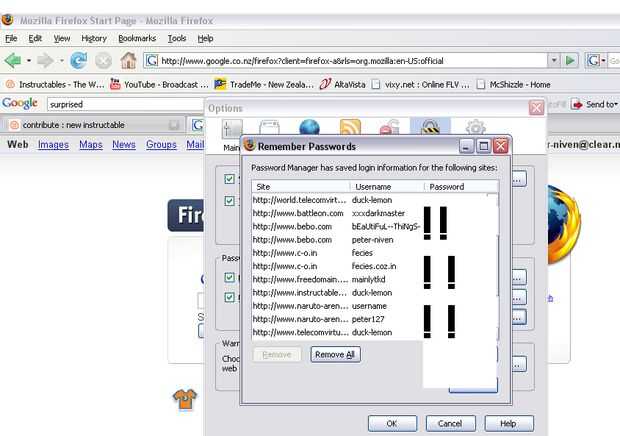Open the File menu
Image resolution: width=620 pixels, height=436 pixels.
tap(11, 38)
